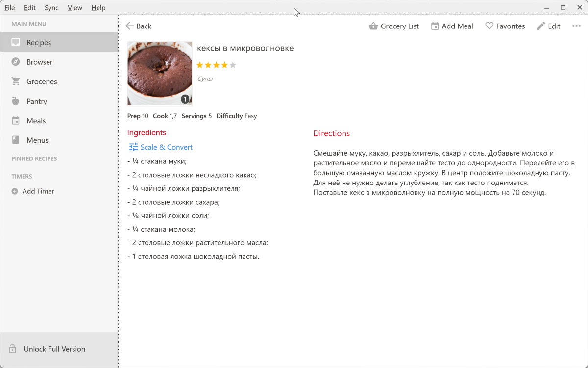This screenshot has width=588, height=368.
Task: Open the Recipes section in sidebar
Action: pyautogui.click(x=59, y=43)
